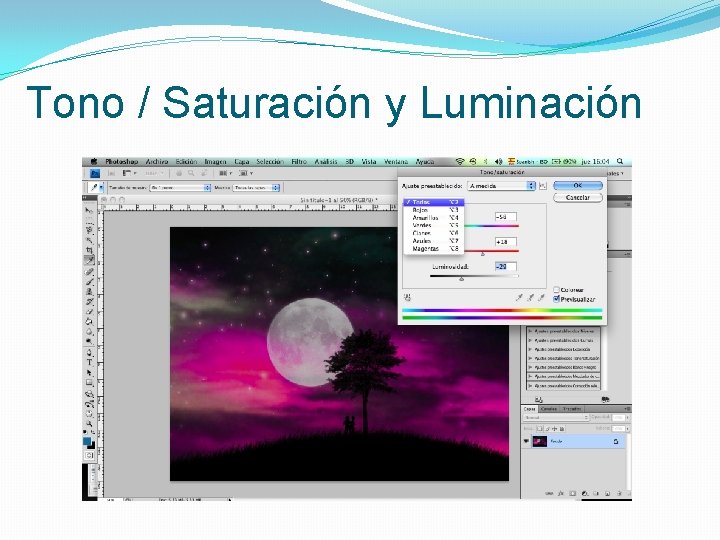The image size is (720, 540).
Task: Click the Cancelar button in dialog
Action: tap(578, 197)
